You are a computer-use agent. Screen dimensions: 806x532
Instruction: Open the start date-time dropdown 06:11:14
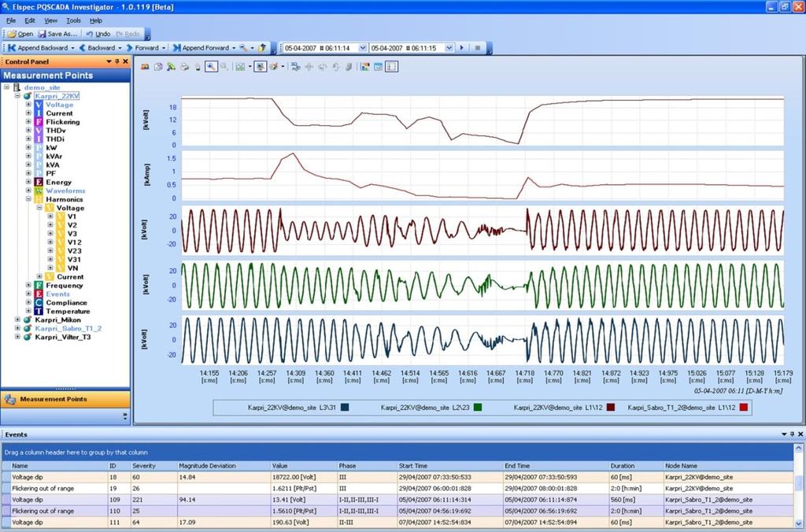tap(362, 48)
